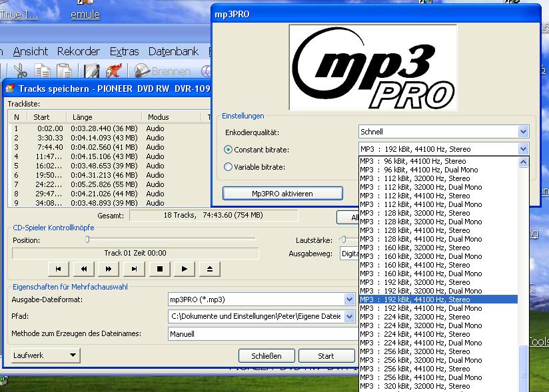Select the Constant bitrate radio button
The image size is (549, 392).
228,150
